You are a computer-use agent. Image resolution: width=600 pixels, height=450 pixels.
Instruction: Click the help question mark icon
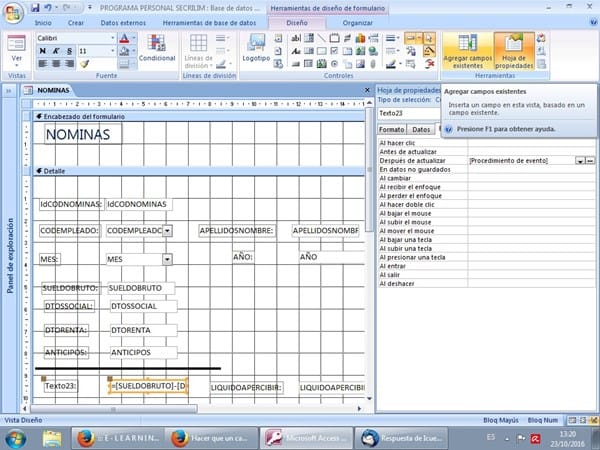(593, 23)
